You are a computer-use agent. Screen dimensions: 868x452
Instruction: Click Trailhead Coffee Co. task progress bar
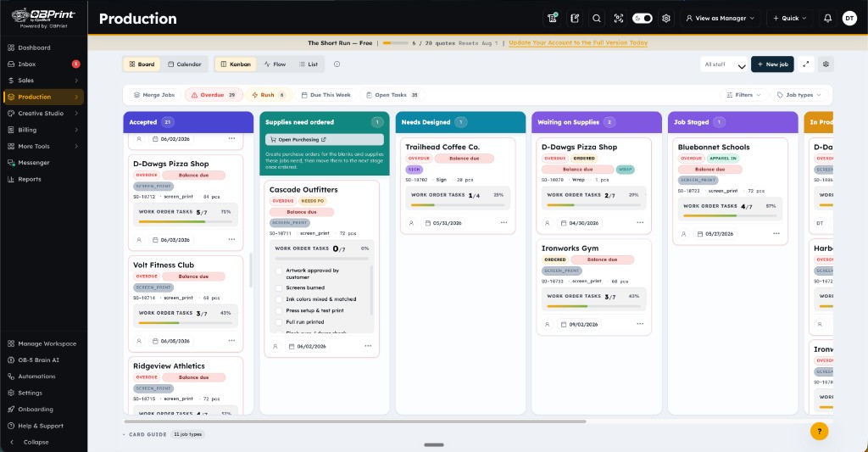[458, 205]
